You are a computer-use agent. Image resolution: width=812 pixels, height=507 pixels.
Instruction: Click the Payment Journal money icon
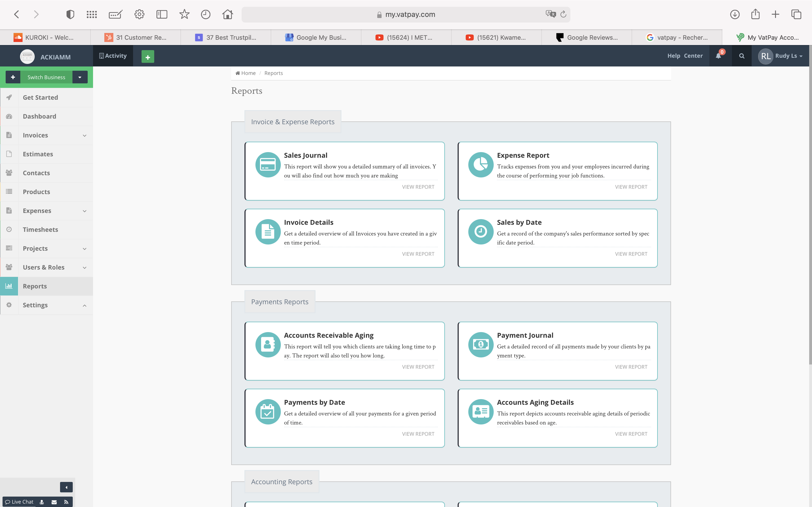[480, 344]
